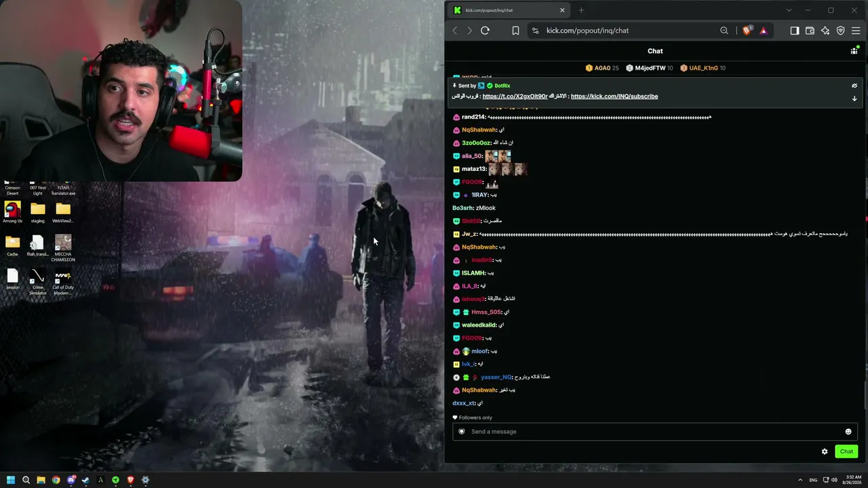This screenshot has width=868, height=488.
Task: Click the address bar URL
Action: [x=587, y=30]
